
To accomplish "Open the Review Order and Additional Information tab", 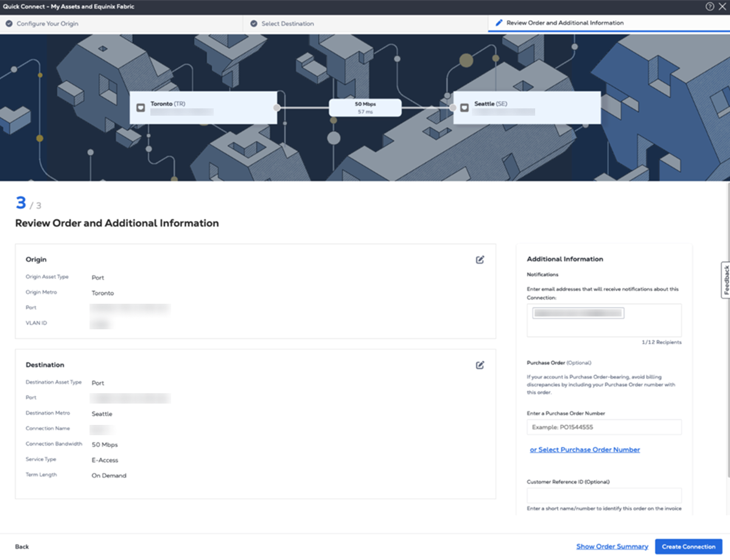I will pyautogui.click(x=564, y=23).
